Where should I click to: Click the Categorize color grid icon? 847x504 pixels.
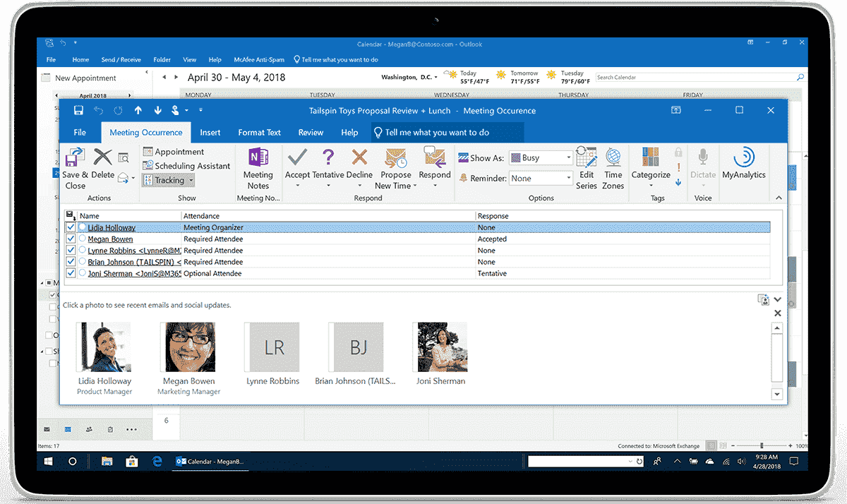(651, 157)
